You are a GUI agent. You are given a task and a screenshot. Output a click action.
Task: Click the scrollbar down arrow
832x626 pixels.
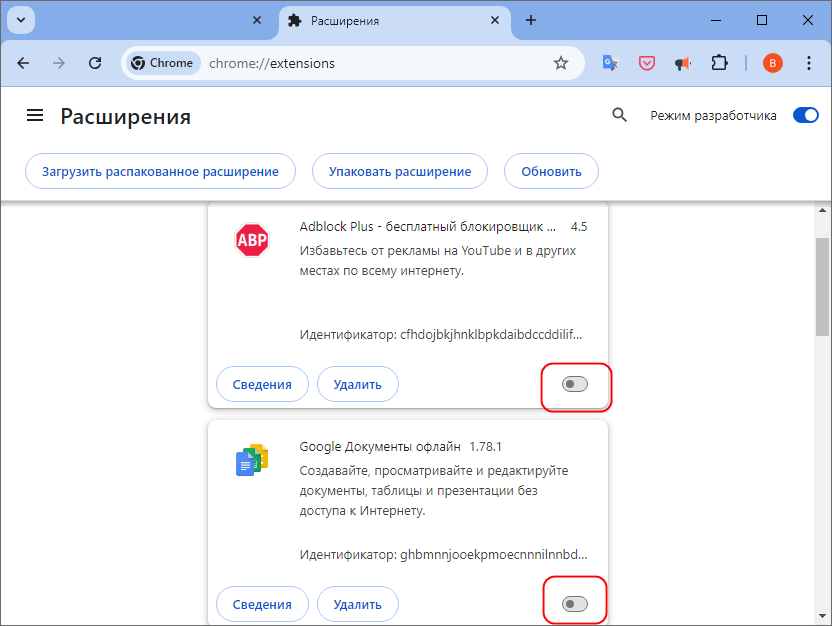point(822,616)
